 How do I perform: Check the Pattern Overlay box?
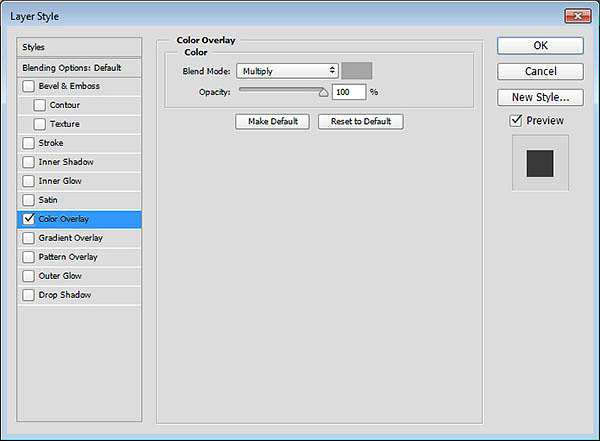(28, 257)
